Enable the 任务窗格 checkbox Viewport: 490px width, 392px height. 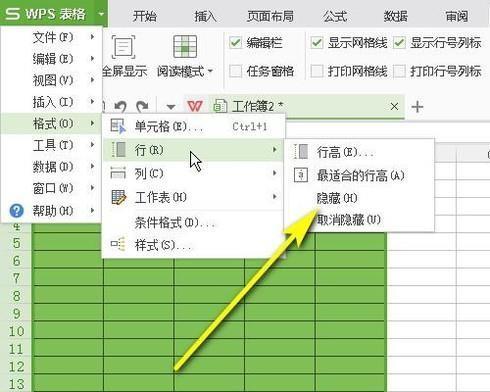235,71
